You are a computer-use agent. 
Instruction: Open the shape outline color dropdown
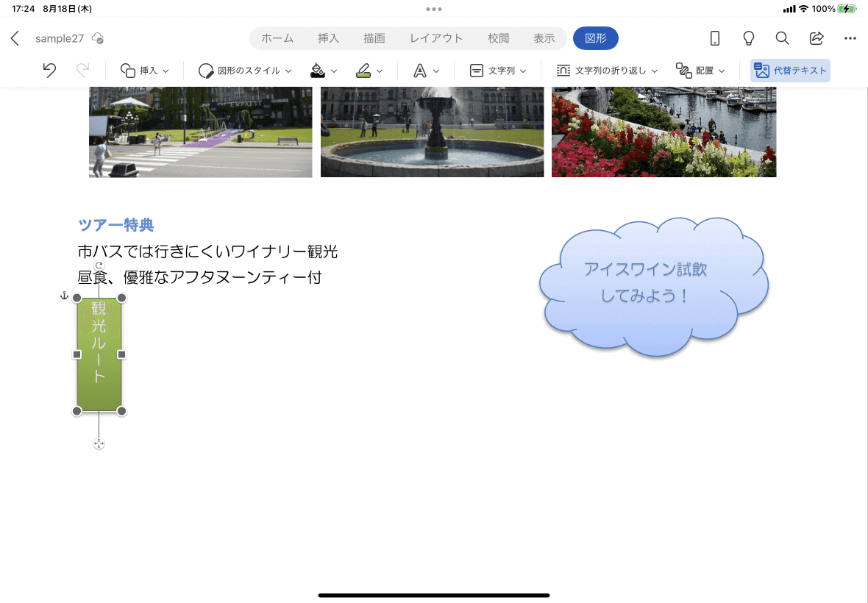pyautogui.click(x=379, y=71)
